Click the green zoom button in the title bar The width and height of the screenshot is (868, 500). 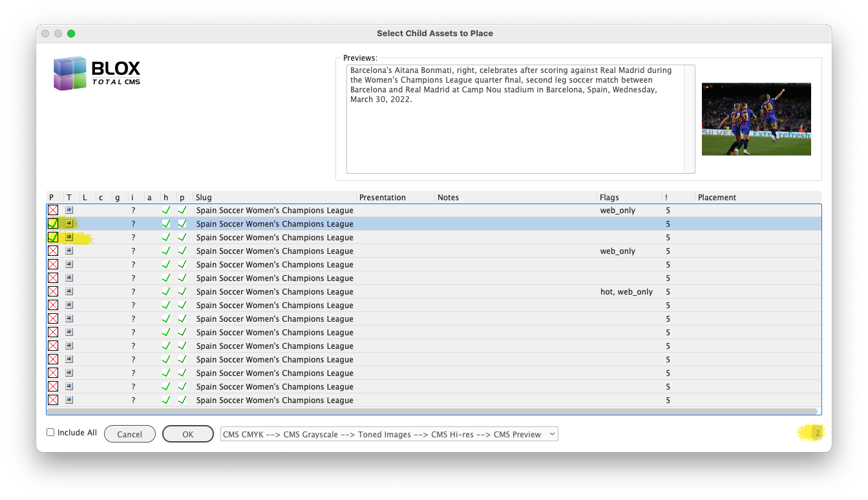[71, 33]
